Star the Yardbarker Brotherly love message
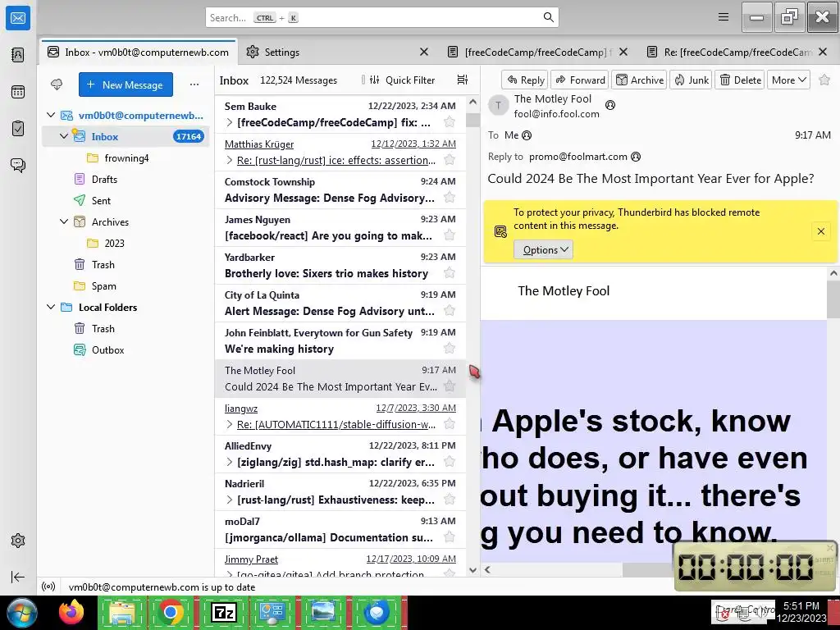Screen dimensions: 840x630 (x=450, y=273)
